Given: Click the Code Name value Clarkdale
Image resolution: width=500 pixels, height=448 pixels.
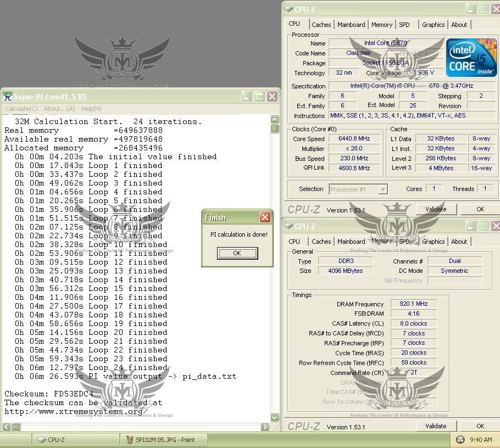Looking at the screenshot, I should [358, 53].
